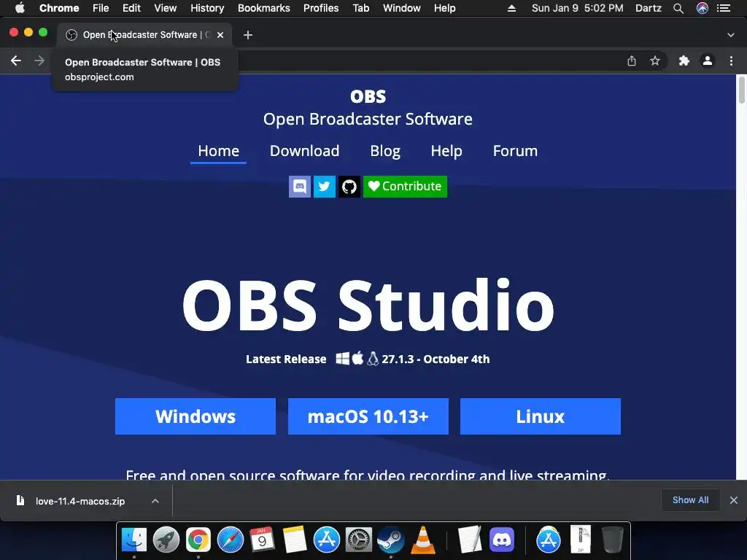Open the View menu
Viewport: 747px width, 560px height.
166,8
